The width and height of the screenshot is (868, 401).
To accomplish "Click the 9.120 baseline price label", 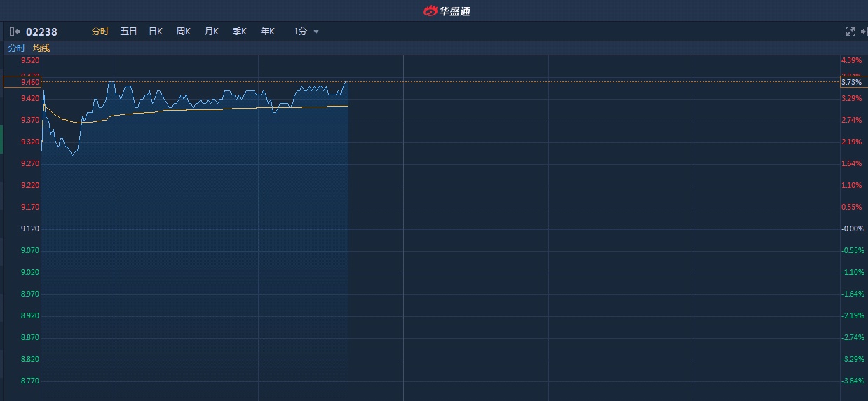I will click(30, 229).
